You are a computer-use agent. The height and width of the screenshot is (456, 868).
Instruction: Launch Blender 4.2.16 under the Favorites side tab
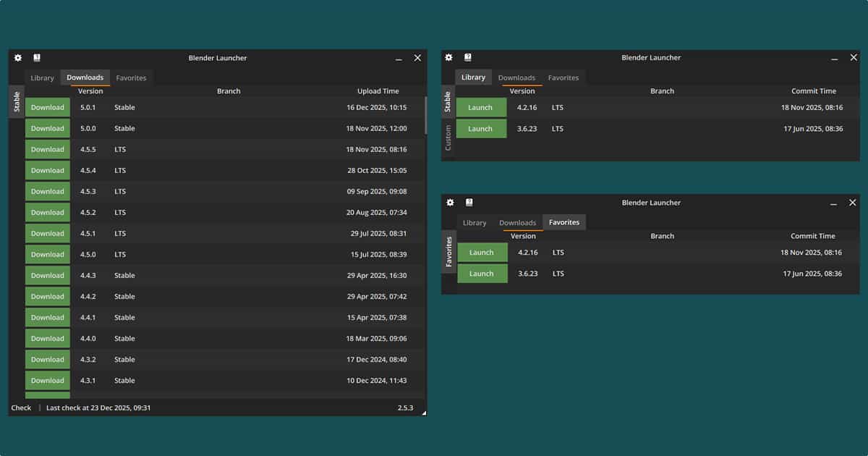481,253
